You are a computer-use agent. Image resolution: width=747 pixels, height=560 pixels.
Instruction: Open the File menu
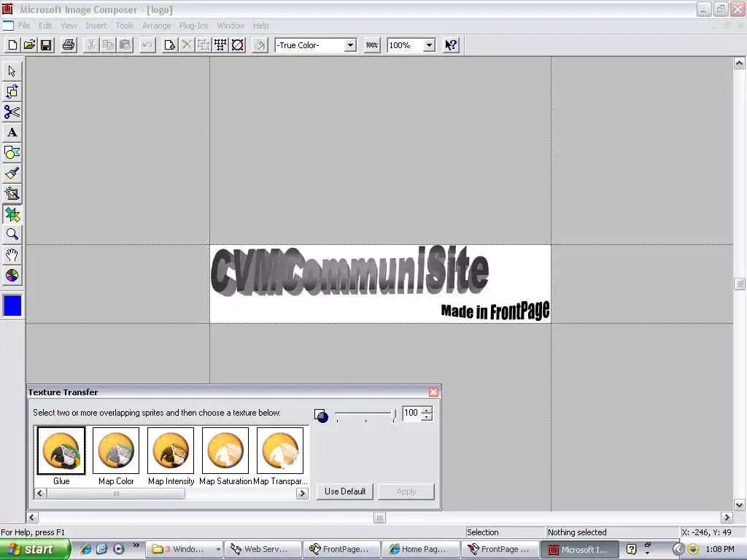pyautogui.click(x=24, y=26)
